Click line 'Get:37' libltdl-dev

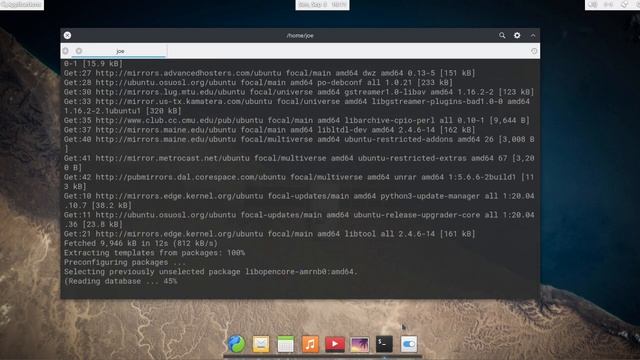tap(269, 130)
